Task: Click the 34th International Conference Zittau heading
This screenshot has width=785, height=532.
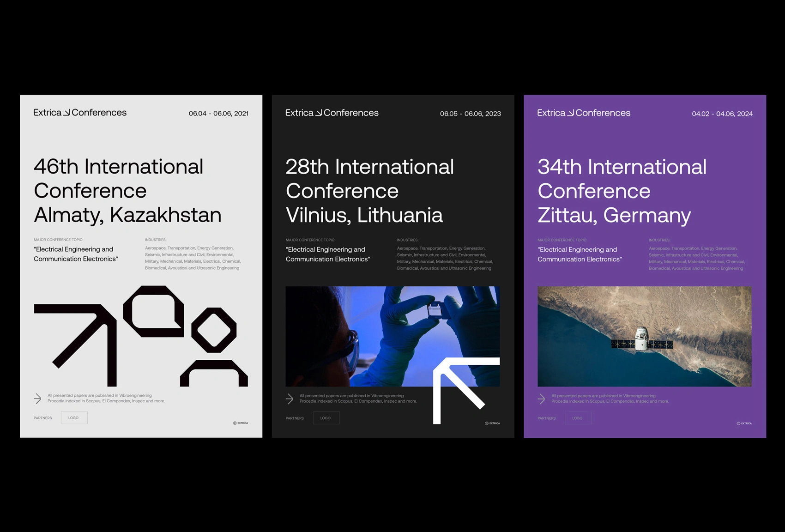Action: tap(622, 191)
